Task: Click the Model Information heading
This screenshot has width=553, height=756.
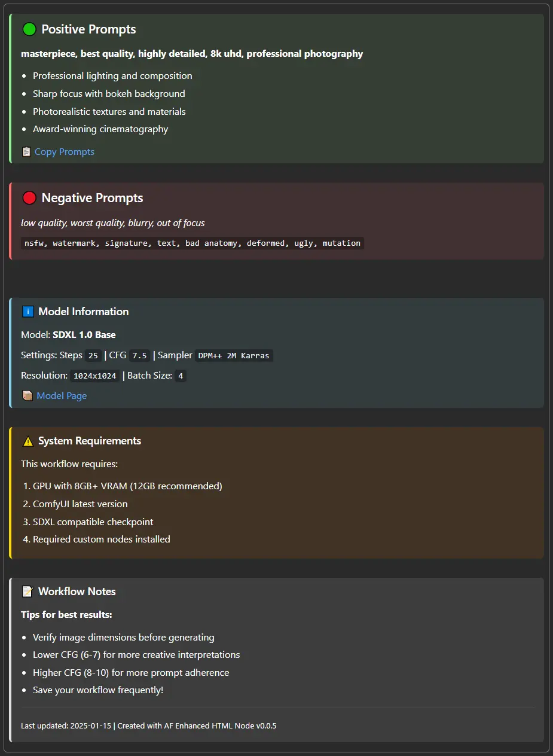Action: pos(83,312)
